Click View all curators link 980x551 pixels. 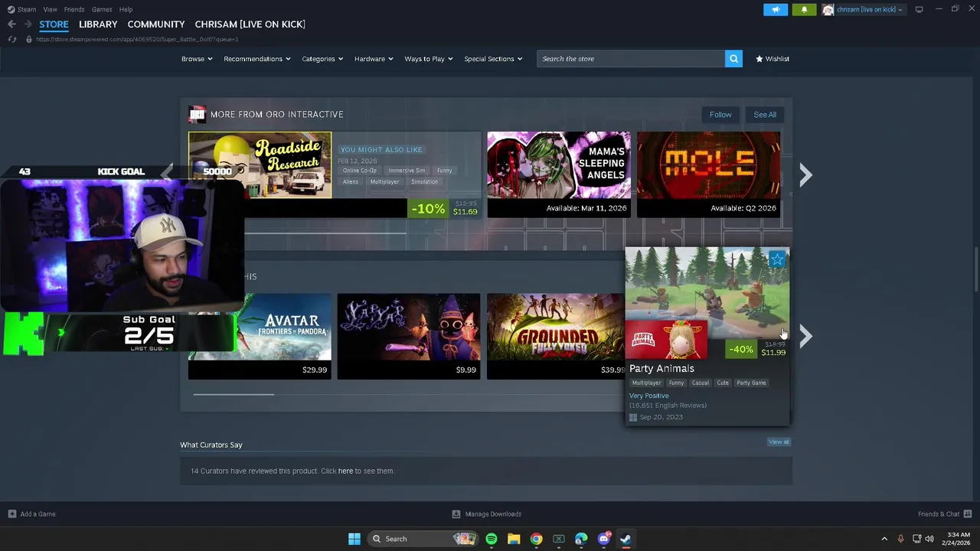tap(779, 442)
